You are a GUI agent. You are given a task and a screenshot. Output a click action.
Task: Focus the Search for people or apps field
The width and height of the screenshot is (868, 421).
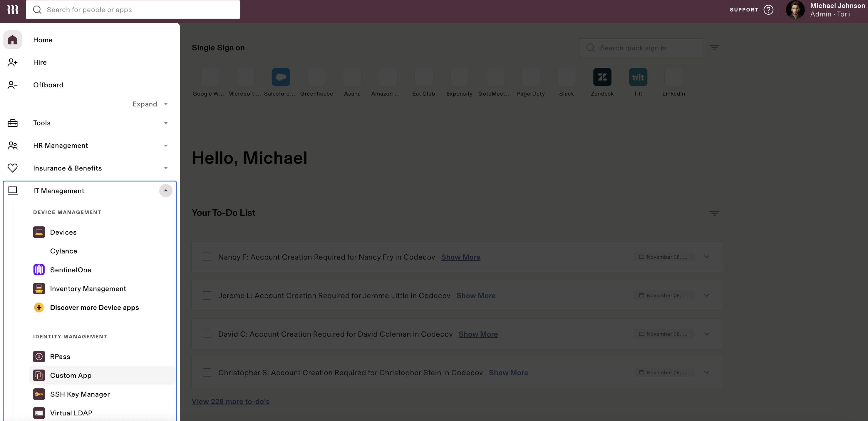pos(133,9)
